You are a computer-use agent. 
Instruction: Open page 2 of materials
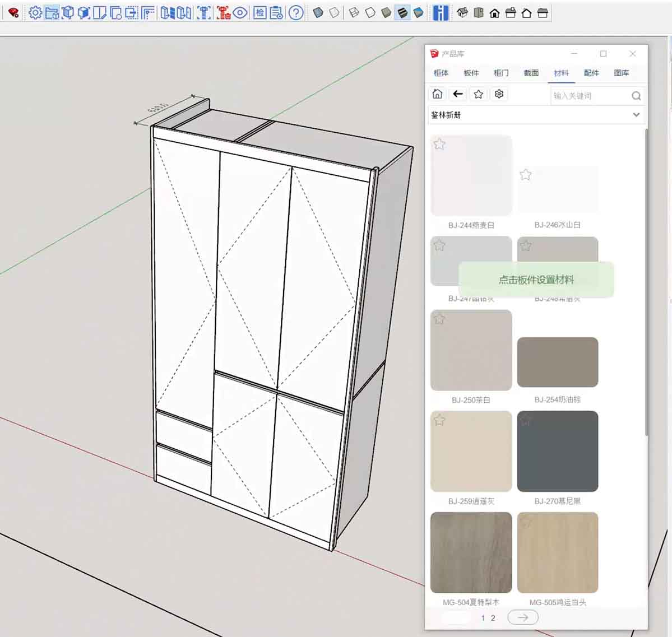[493, 618]
